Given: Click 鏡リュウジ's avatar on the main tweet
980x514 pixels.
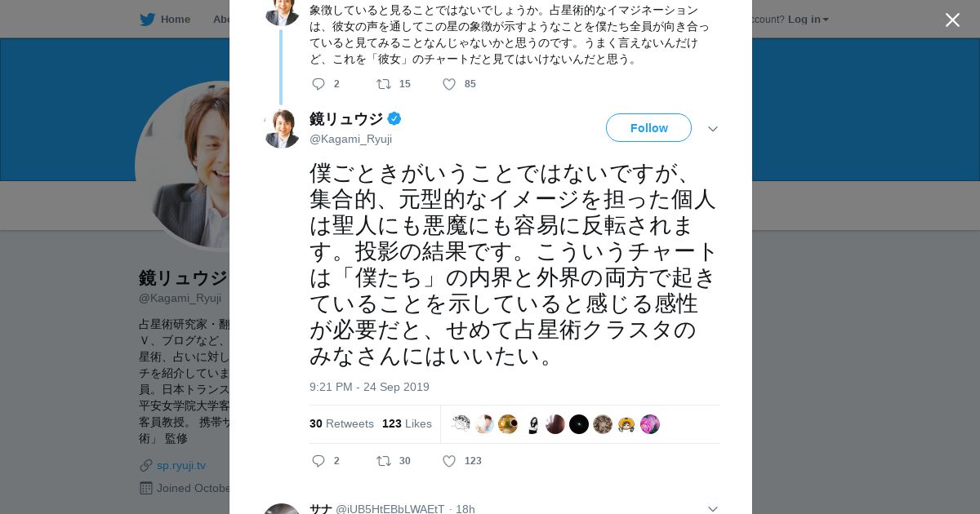Looking at the screenshot, I should (x=282, y=129).
